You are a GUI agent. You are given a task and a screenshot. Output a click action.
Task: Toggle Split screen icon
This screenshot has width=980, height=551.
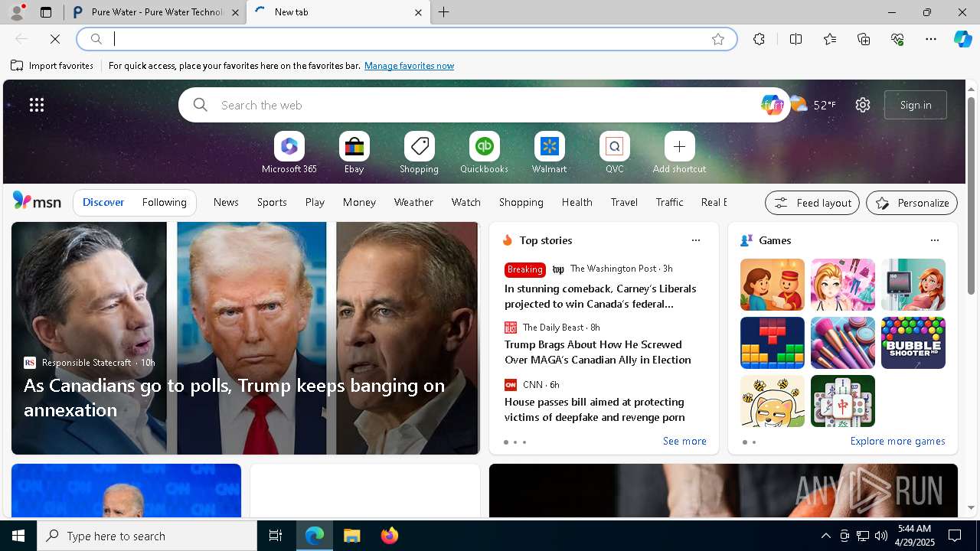click(795, 39)
